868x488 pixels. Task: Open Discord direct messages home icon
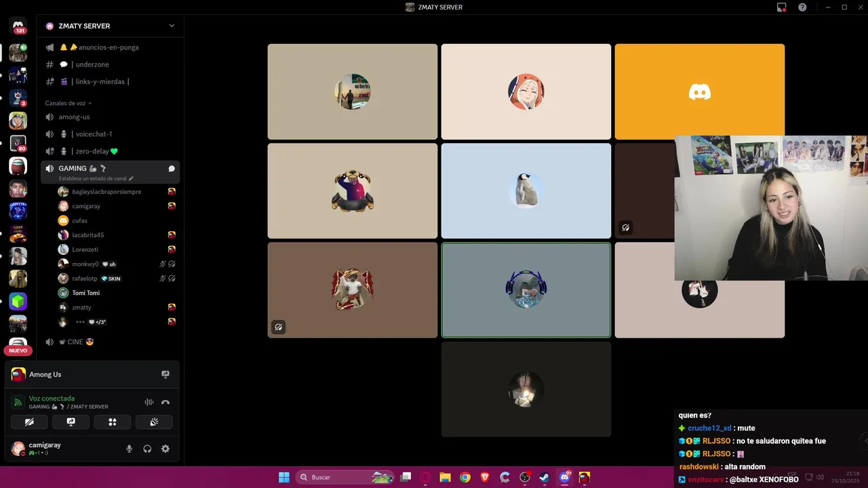(18, 26)
